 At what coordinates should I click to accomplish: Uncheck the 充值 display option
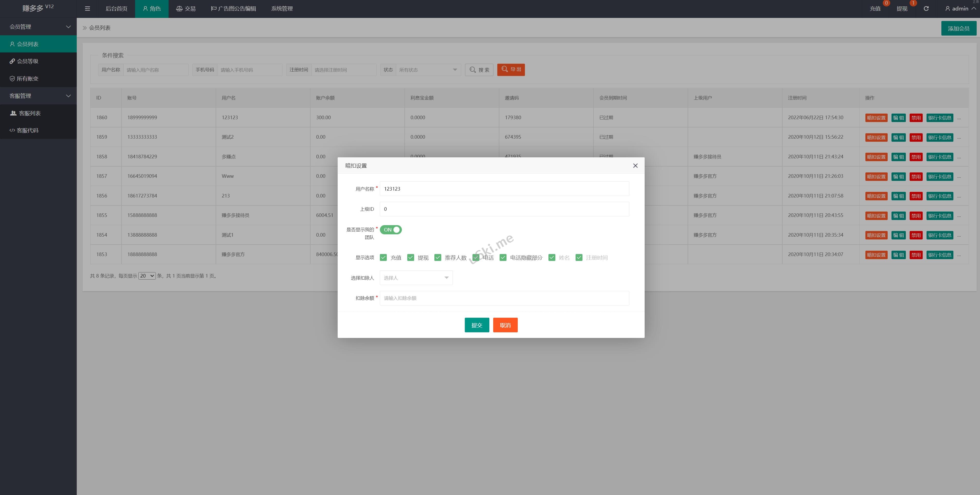click(383, 258)
